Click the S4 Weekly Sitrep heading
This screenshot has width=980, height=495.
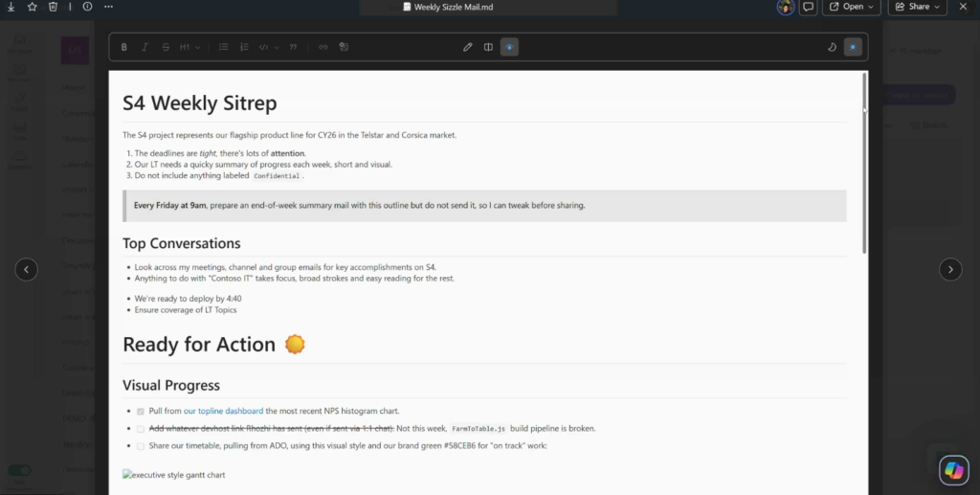[x=199, y=103]
